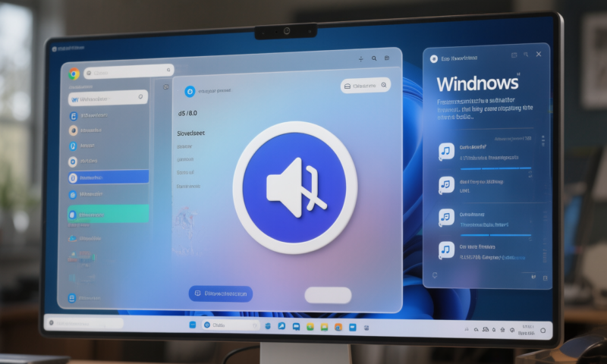Click the Chrome logo in the sidebar window
The image size is (607, 364).
tap(74, 74)
